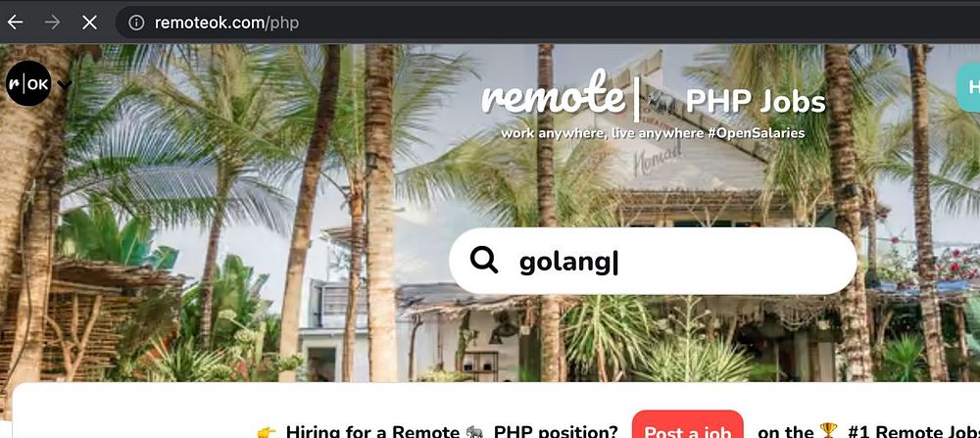Stop page loading with the X icon
Screen dimensions: 980x438
90,23
